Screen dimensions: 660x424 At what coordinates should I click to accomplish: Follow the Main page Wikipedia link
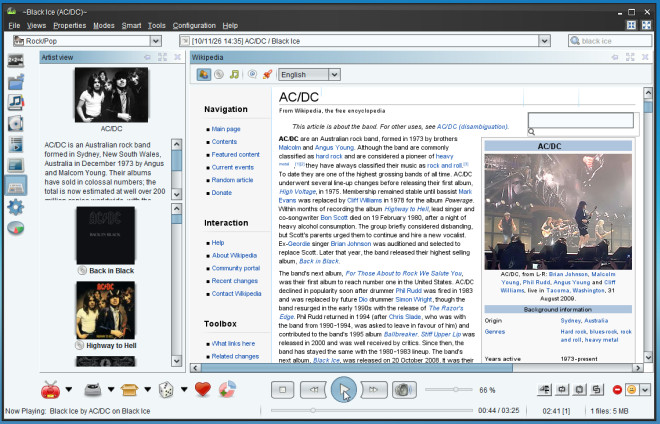226,129
